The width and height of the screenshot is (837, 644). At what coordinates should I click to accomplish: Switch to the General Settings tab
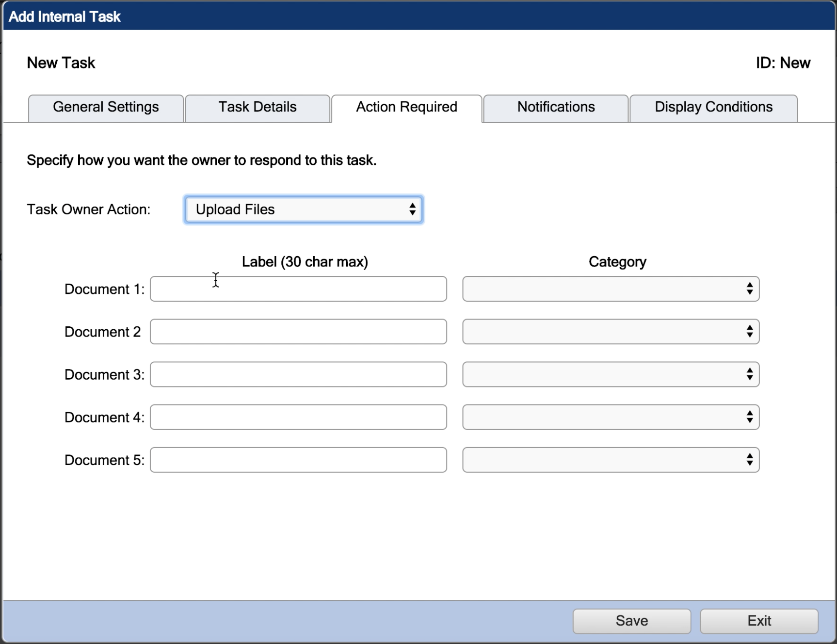(105, 107)
